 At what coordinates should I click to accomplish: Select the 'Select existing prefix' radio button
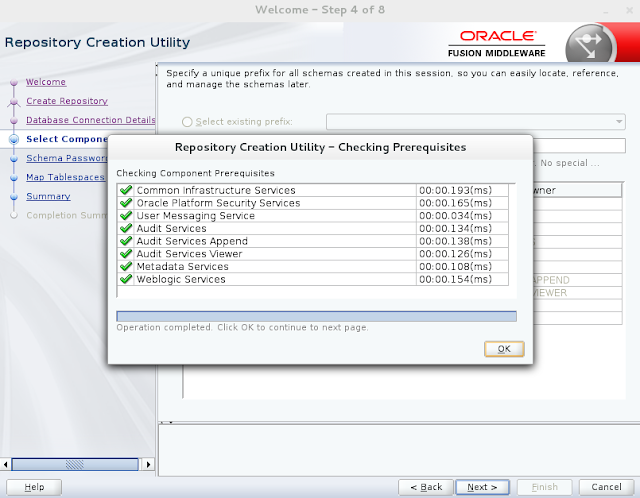tap(187, 122)
